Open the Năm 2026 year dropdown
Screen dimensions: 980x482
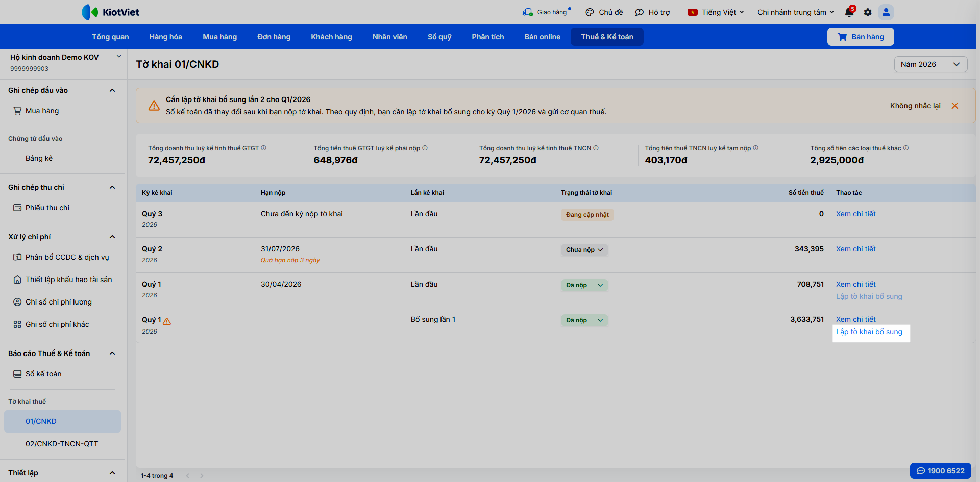pos(930,64)
